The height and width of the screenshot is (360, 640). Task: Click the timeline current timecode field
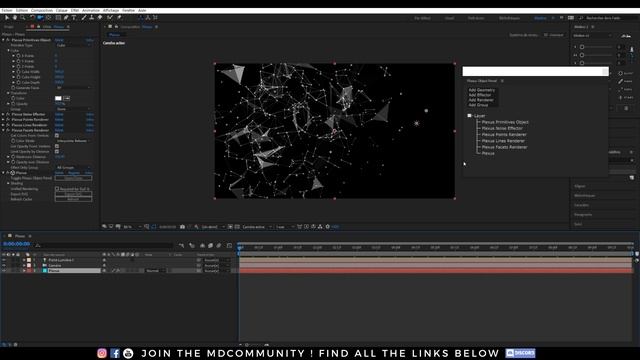point(16,244)
